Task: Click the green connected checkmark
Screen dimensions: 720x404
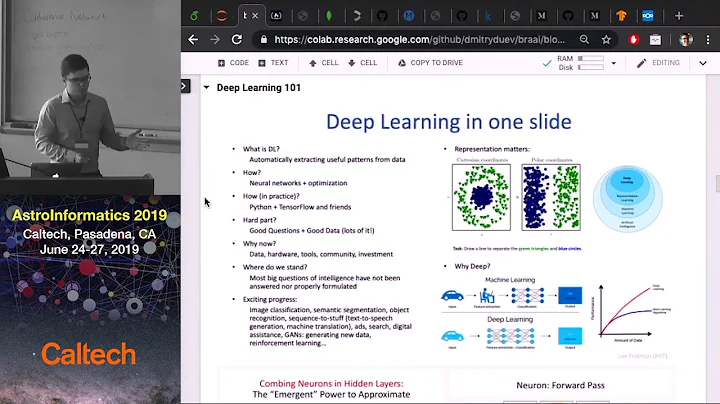Action: (546, 63)
